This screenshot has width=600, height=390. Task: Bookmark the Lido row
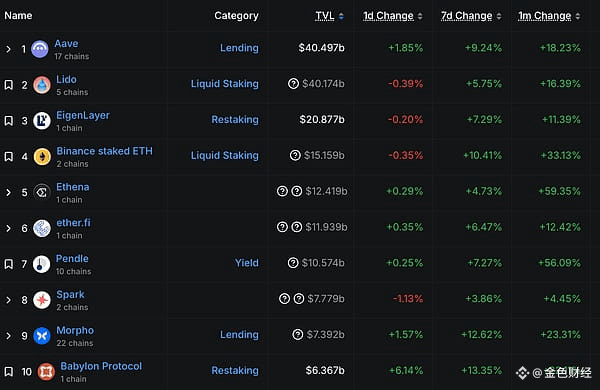point(8,85)
